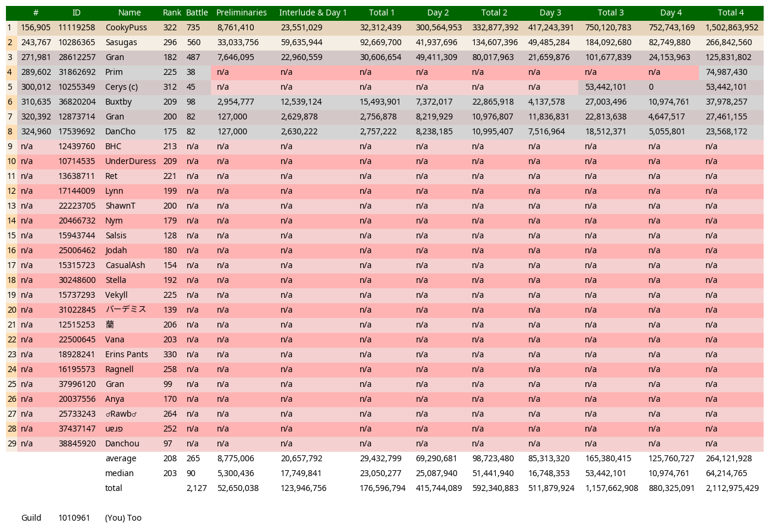Select total Battle value 2,127

[x=197, y=488]
